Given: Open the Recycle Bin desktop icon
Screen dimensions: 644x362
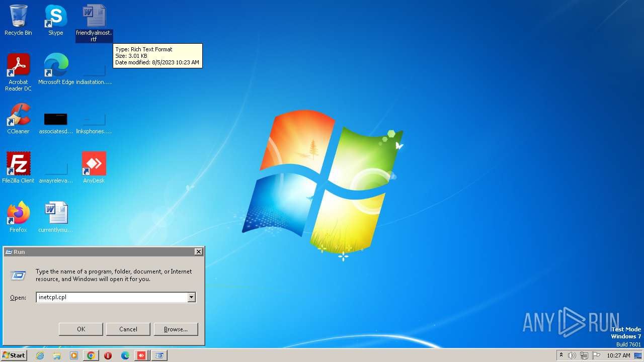Looking at the screenshot, I should click(x=18, y=20).
